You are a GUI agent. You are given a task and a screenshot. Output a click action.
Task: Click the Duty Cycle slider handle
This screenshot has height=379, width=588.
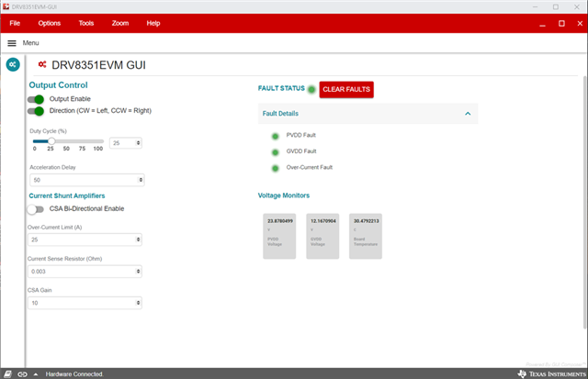51,141
